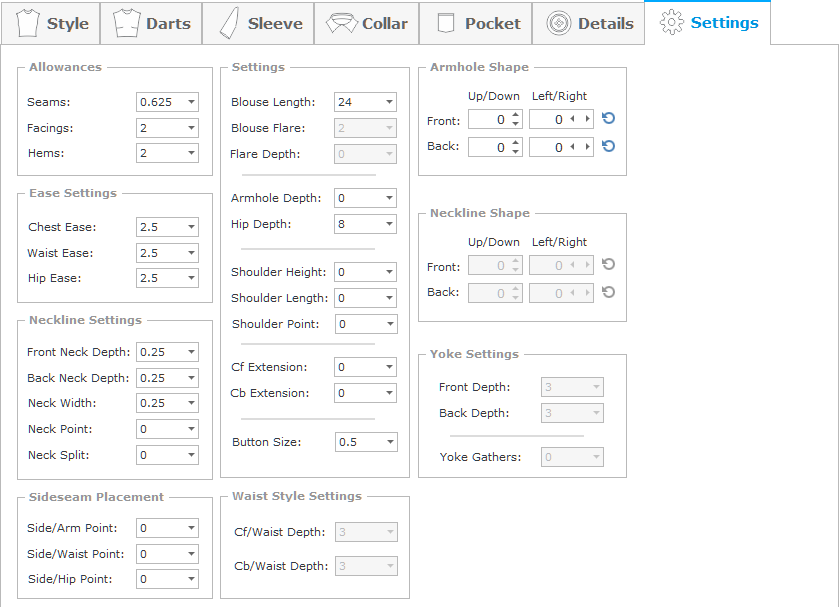Image resolution: width=839 pixels, height=607 pixels.
Task: Switch to the Details tab
Action: [590, 23]
